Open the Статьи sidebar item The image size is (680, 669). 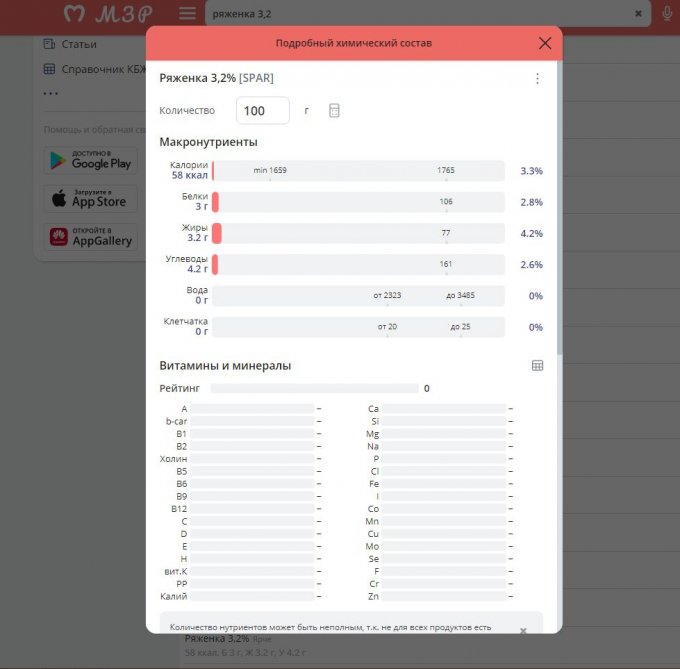78,44
